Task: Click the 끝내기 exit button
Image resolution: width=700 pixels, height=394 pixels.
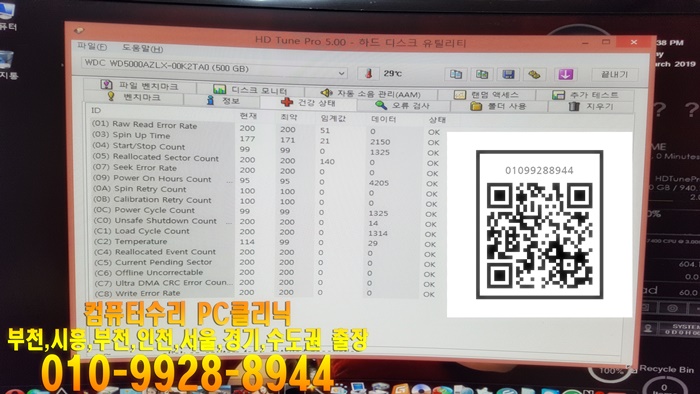Action: (614, 75)
